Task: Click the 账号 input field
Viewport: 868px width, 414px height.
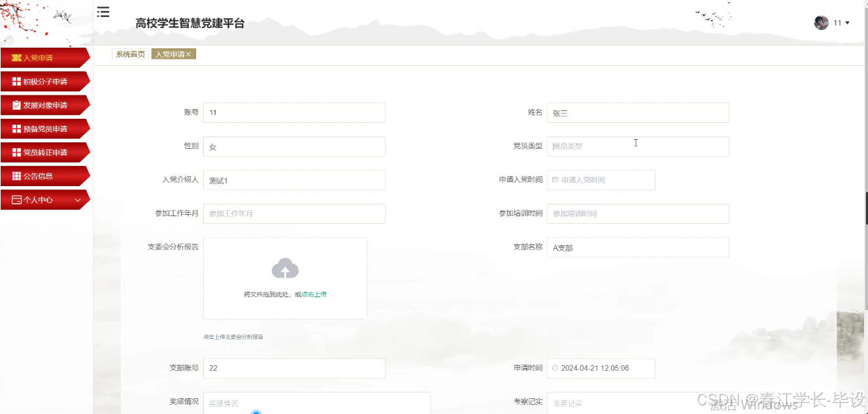Action: [294, 112]
